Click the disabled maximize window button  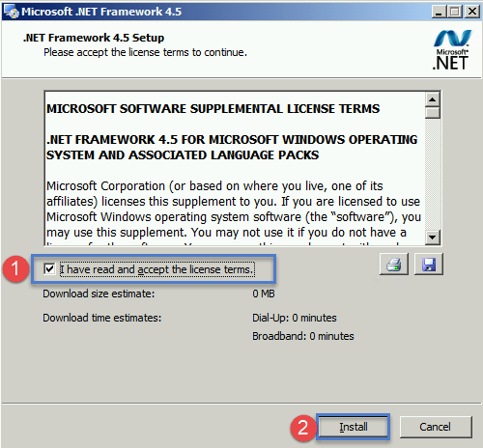[x=455, y=12]
